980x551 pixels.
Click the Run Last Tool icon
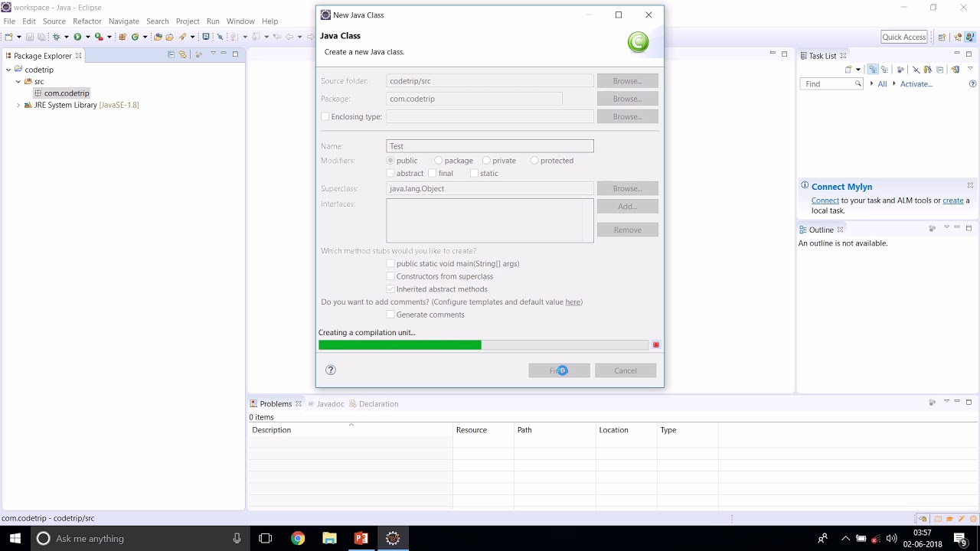click(99, 37)
